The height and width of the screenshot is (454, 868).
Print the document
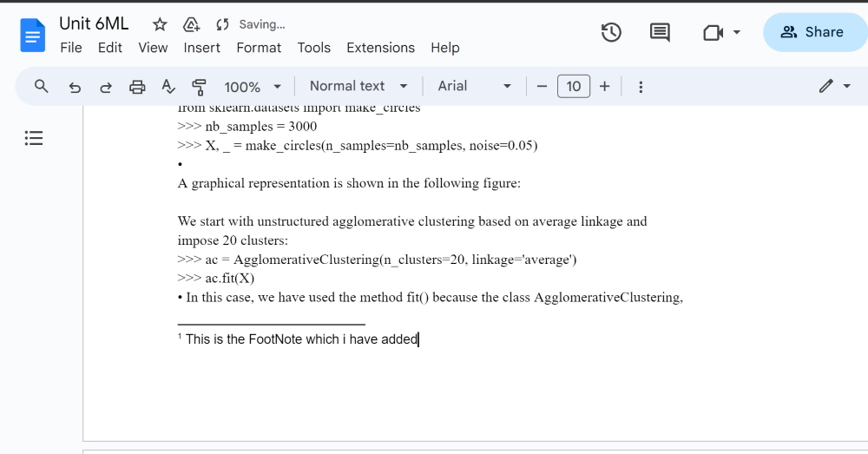(x=137, y=87)
